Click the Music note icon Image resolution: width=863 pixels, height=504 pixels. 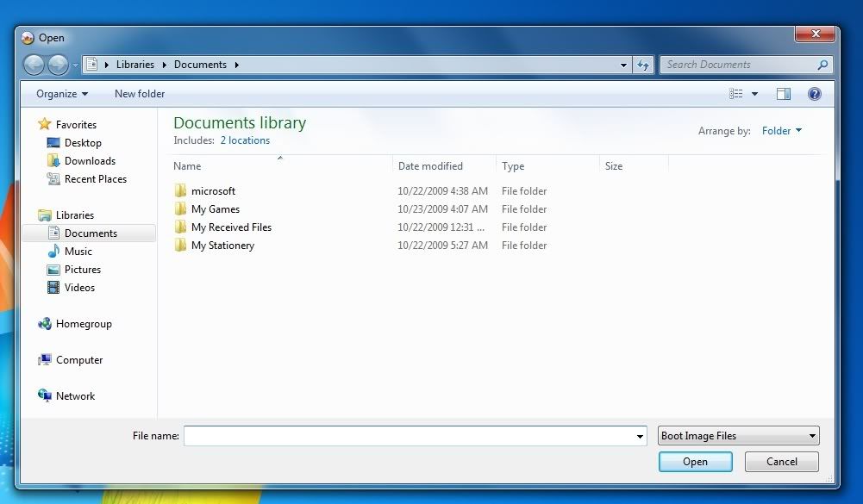pos(53,251)
